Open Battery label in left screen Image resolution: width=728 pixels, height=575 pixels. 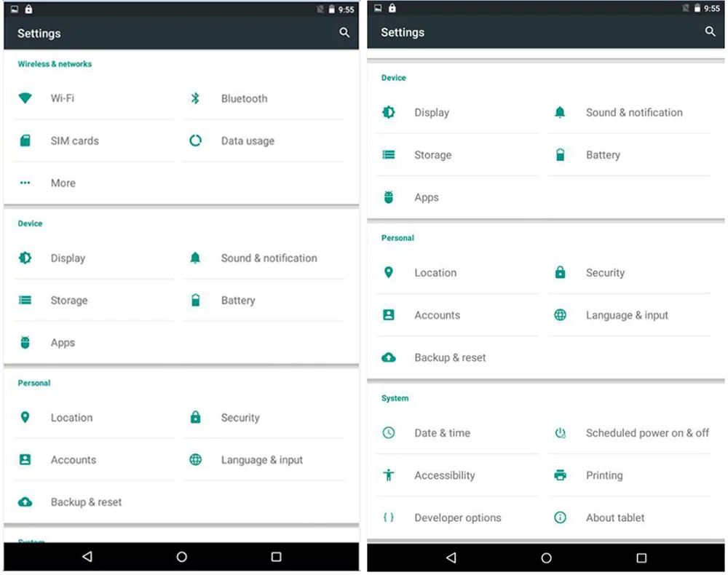coord(238,301)
